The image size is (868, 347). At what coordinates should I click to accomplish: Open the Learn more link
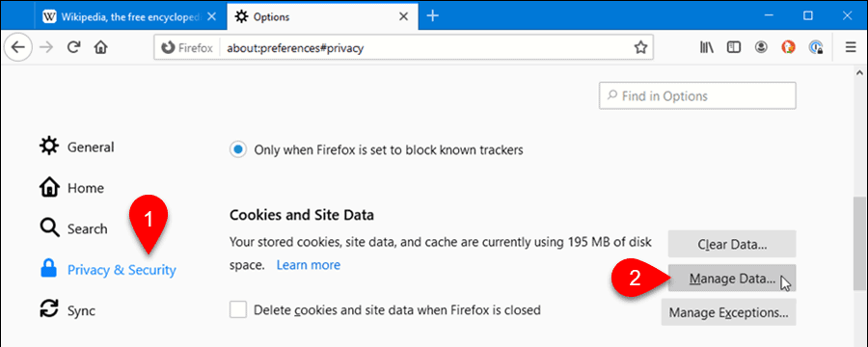click(309, 265)
